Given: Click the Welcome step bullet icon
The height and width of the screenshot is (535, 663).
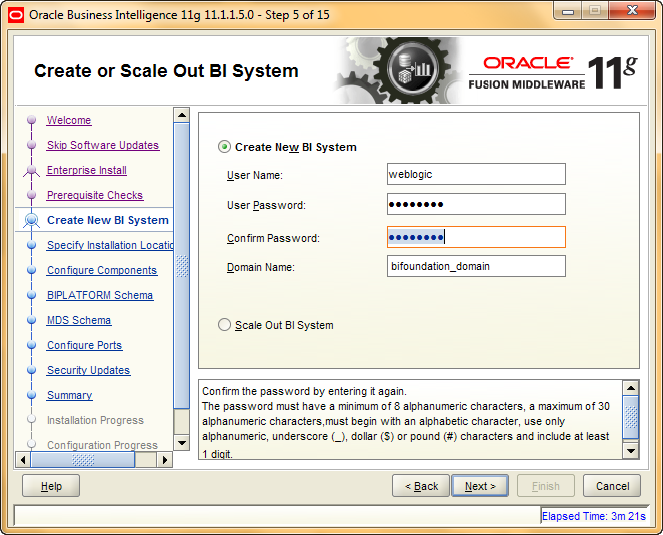Looking at the screenshot, I should click(31, 120).
